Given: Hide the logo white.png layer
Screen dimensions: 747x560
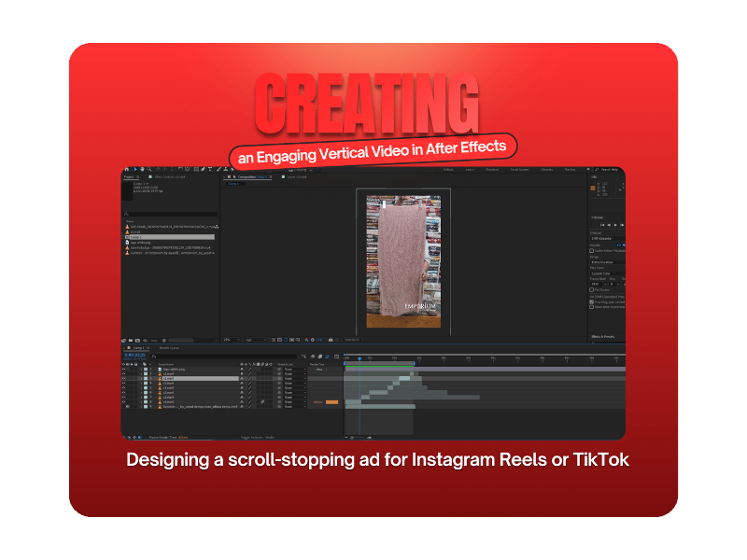Looking at the screenshot, I should [123, 369].
